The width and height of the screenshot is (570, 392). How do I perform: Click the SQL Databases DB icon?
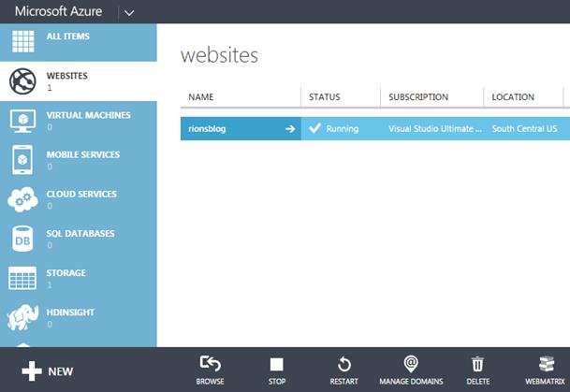tap(22, 239)
